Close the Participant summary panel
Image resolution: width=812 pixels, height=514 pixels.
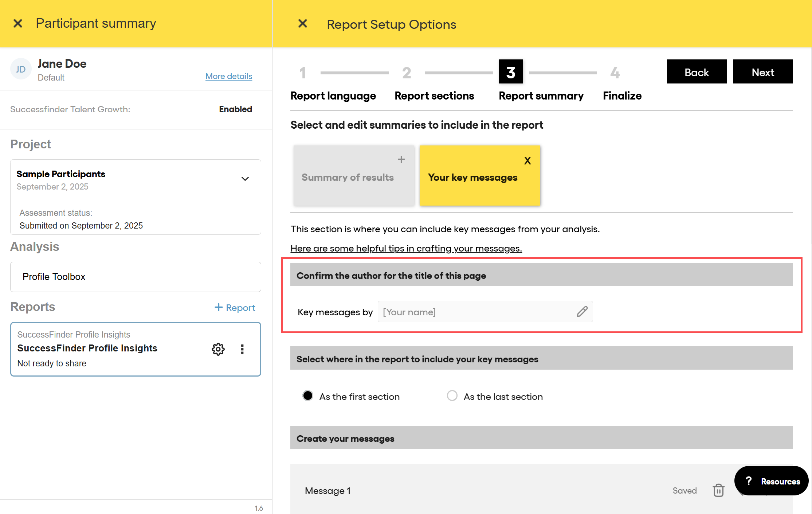(x=17, y=23)
